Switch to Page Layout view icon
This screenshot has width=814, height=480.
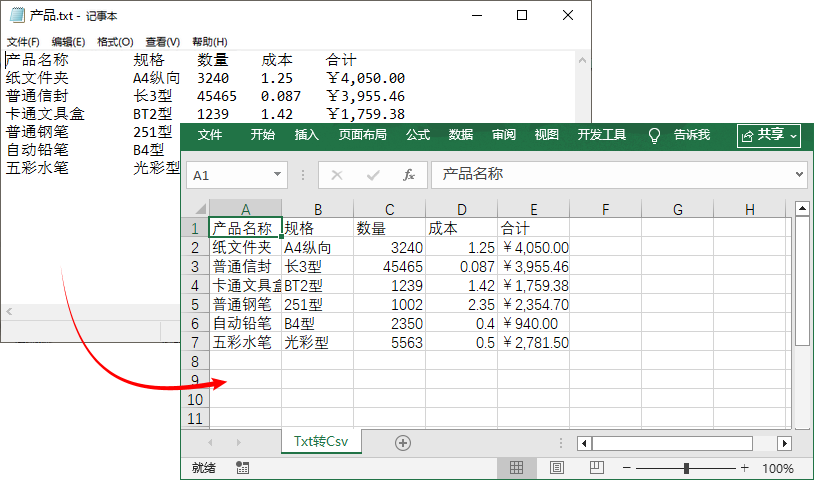click(x=557, y=468)
